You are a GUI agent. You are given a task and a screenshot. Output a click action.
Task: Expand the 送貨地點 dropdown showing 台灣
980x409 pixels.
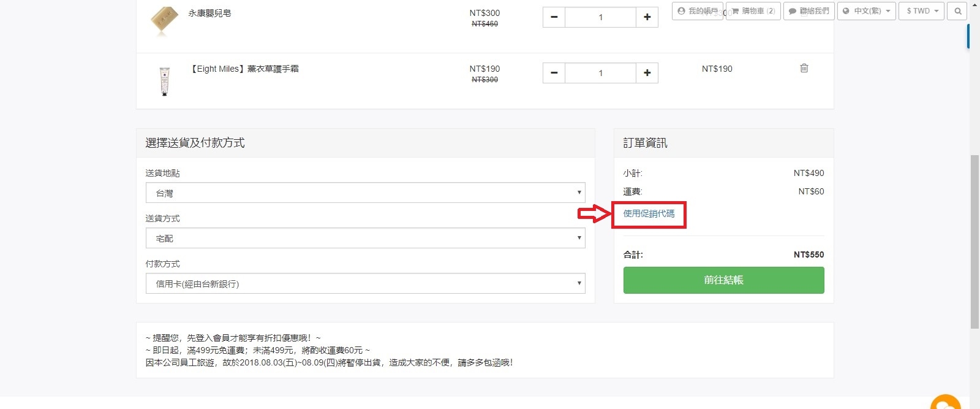365,193
